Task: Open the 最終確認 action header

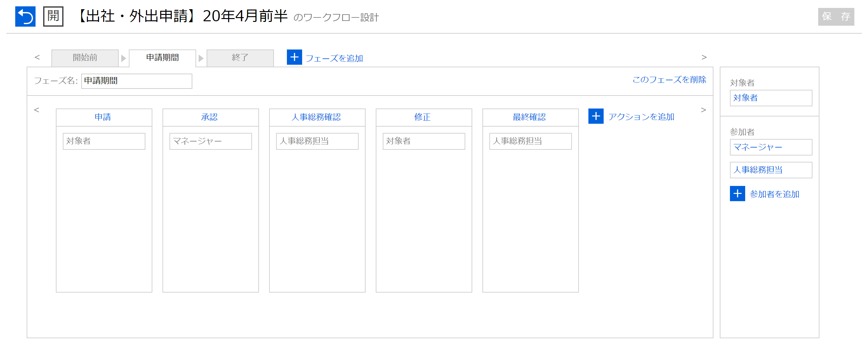Action: pos(530,117)
